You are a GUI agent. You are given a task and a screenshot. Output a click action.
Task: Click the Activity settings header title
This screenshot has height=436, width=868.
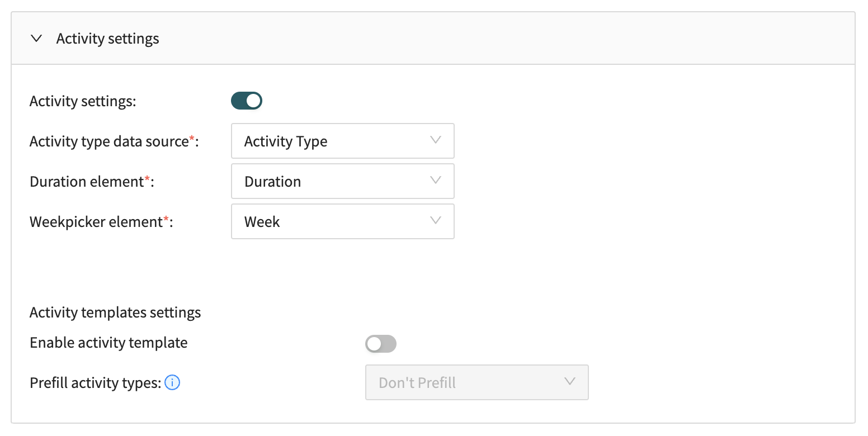point(108,39)
